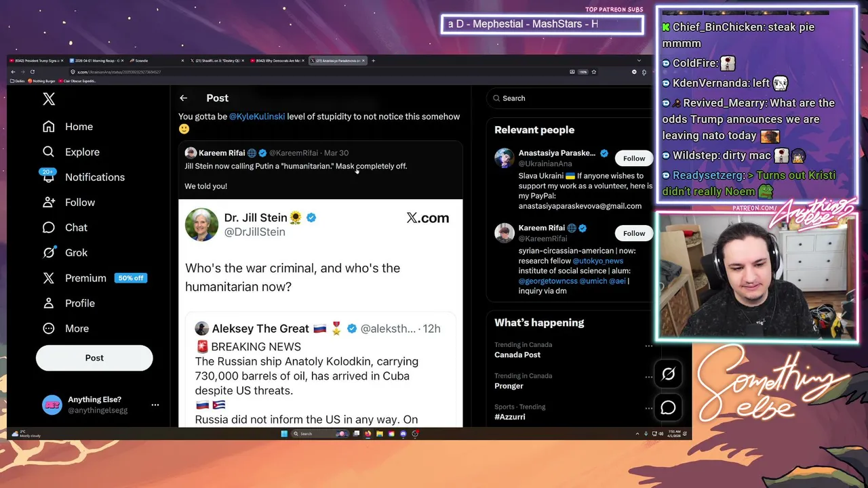Open the Windows Start menu
This screenshot has width=868, height=488.
284,434
